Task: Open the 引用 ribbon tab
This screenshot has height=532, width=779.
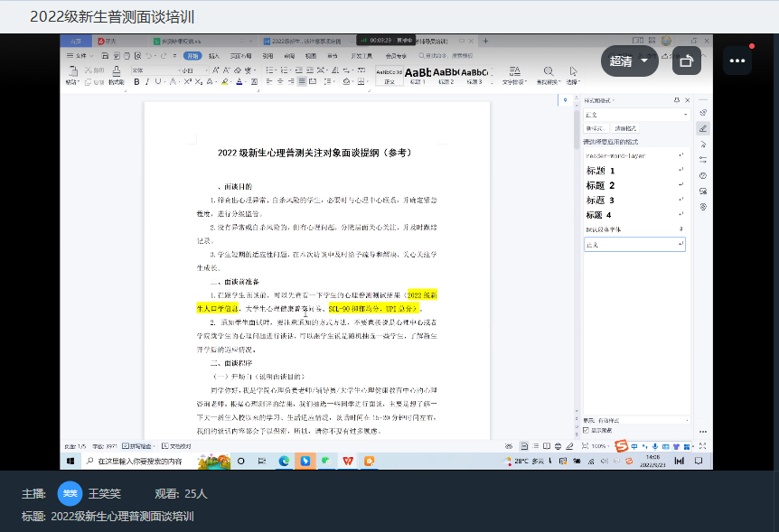Action: point(267,55)
